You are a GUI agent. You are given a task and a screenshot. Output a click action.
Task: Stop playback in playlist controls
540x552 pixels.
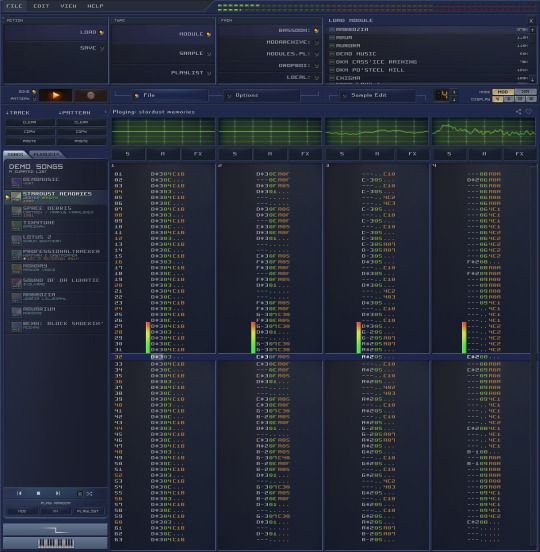pyautogui.click(x=38, y=493)
